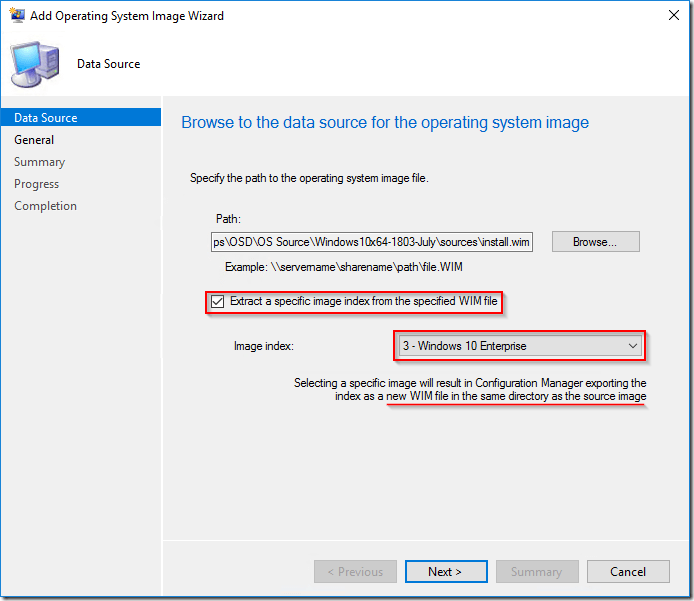Image resolution: width=694 pixels, height=601 pixels.
Task: Uncheck Extract a specific image index checkbox
Action: click(x=218, y=301)
